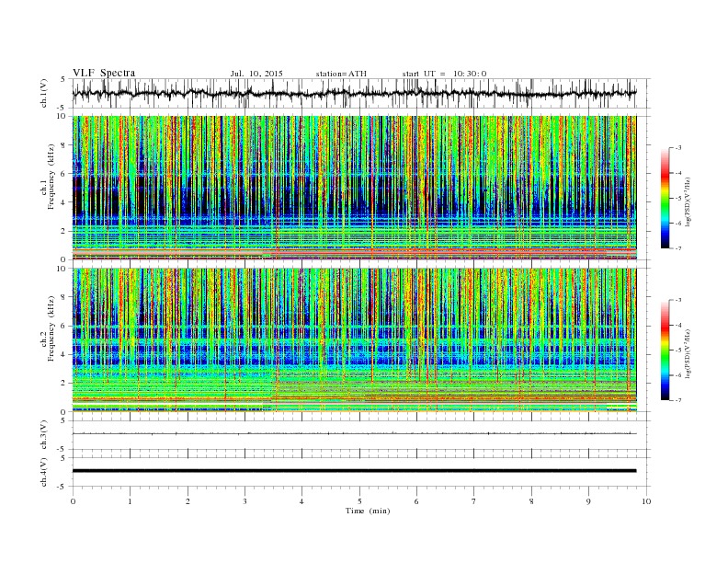The width and height of the screenshot is (728, 563).
Task: Click the log(PSD) label beside ch.1 color bar
Action: tap(688, 201)
